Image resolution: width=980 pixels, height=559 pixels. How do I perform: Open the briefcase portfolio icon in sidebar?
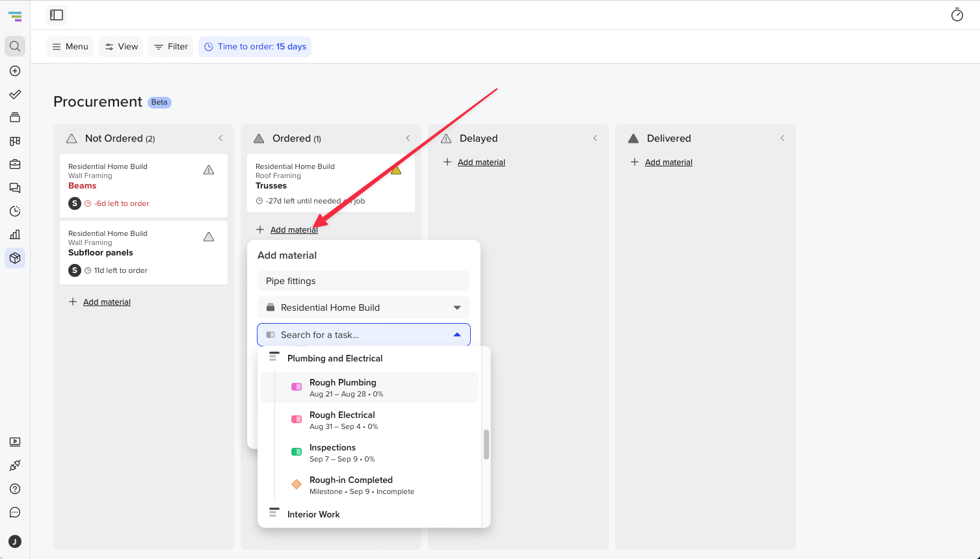click(15, 164)
